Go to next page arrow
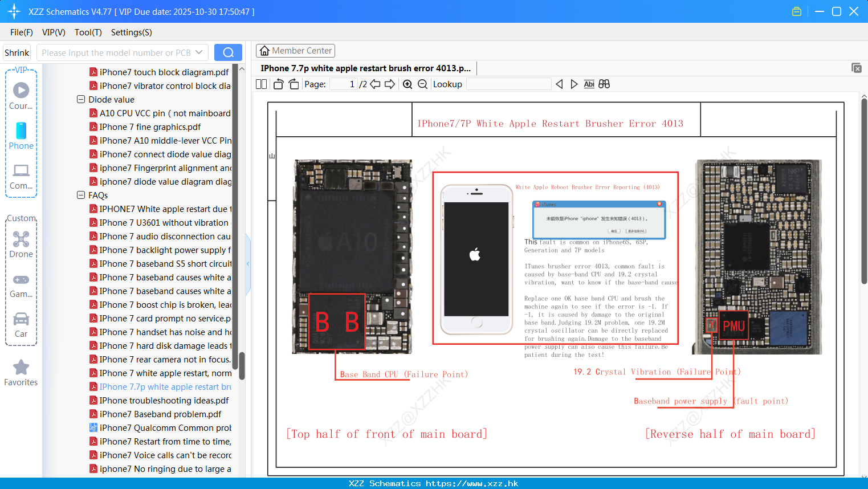 390,84
